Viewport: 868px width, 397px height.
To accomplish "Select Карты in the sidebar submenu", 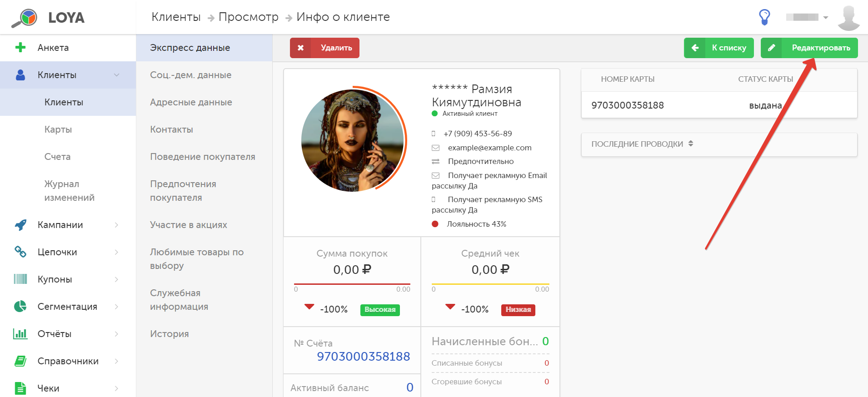I will (68, 129).
